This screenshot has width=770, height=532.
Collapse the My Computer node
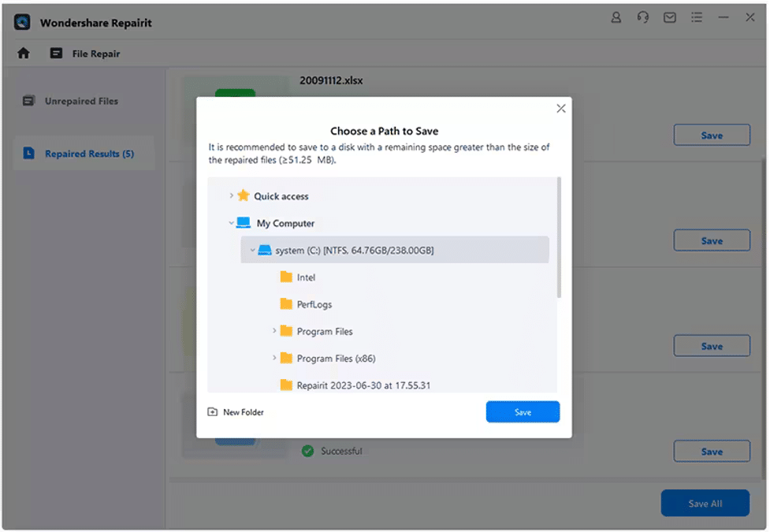point(231,222)
